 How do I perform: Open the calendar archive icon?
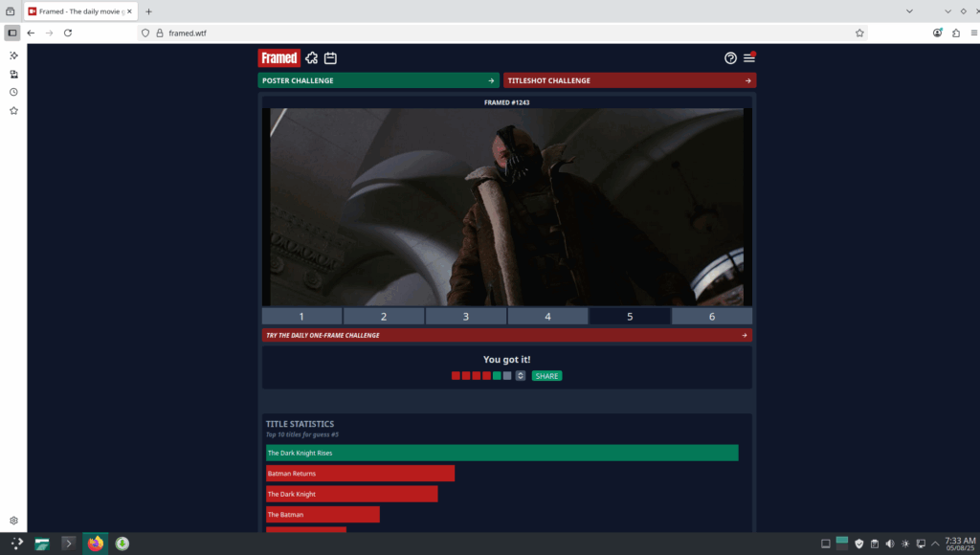(330, 58)
